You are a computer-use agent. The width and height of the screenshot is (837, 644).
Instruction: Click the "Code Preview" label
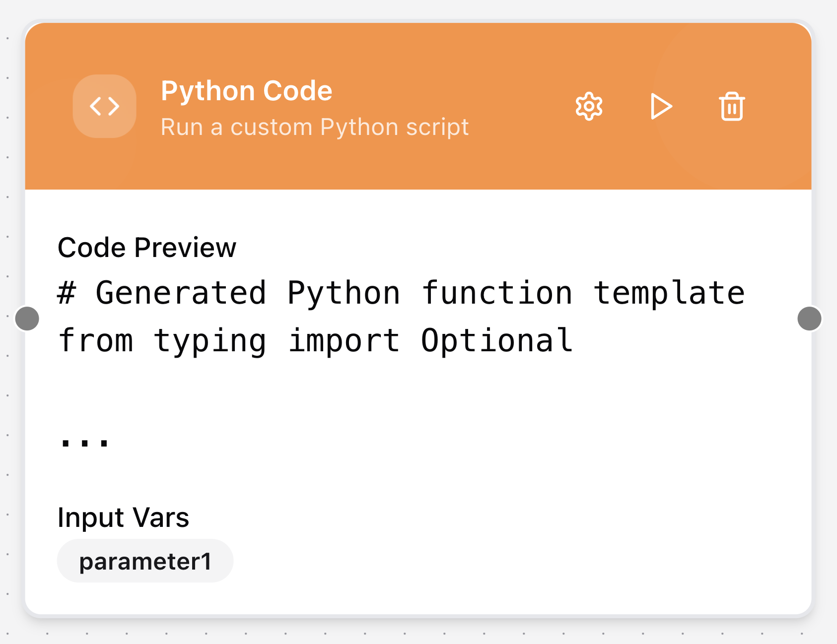[x=147, y=248]
